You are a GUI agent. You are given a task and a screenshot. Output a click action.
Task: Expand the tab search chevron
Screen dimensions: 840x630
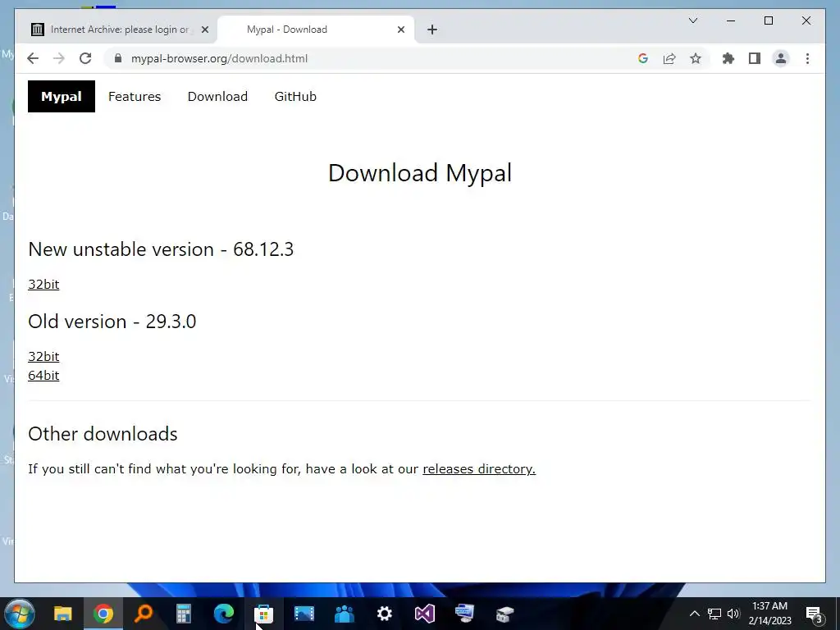click(x=692, y=21)
